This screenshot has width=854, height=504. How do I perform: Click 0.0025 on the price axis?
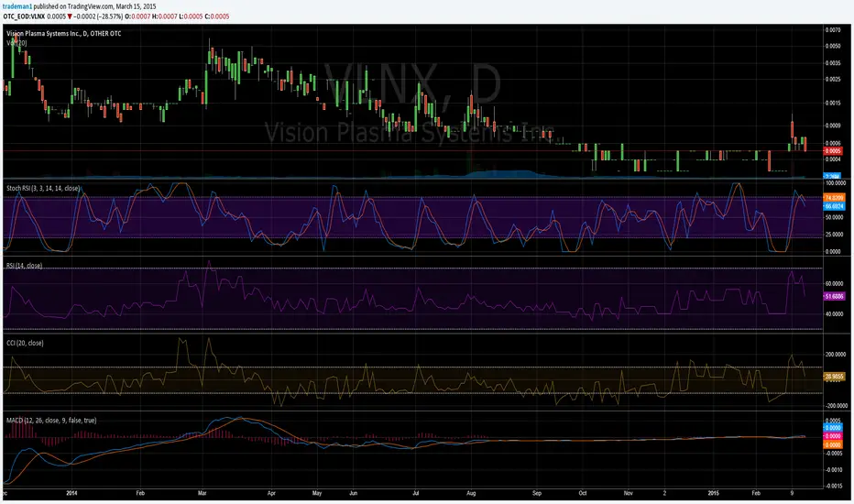click(833, 80)
